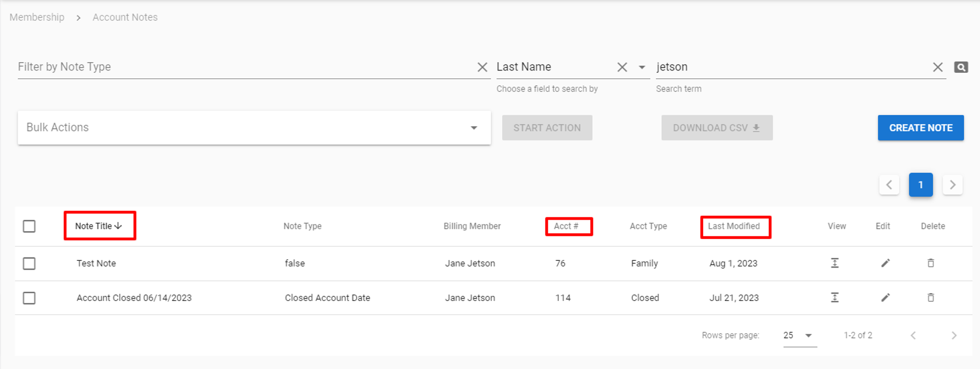Check the Test Note row checkbox

click(x=29, y=263)
